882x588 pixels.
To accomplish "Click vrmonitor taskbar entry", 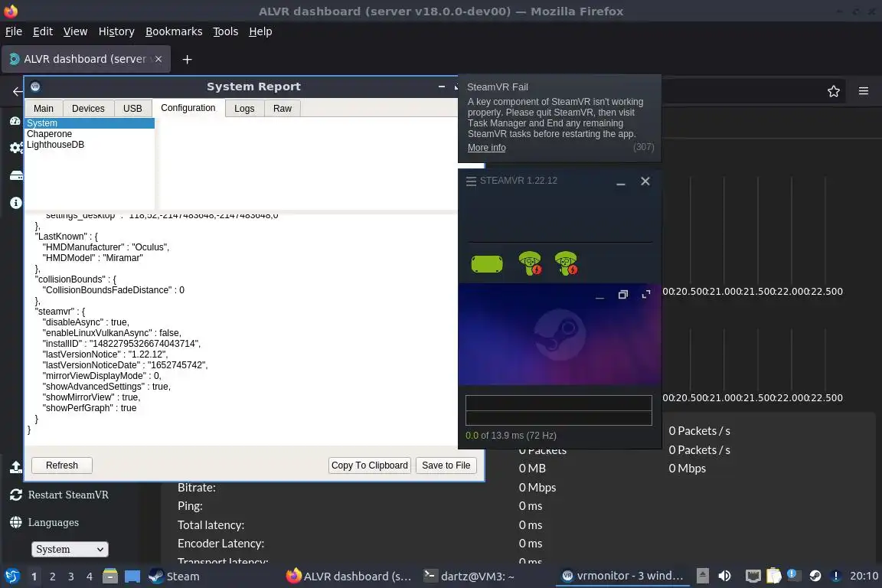I will (622, 576).
